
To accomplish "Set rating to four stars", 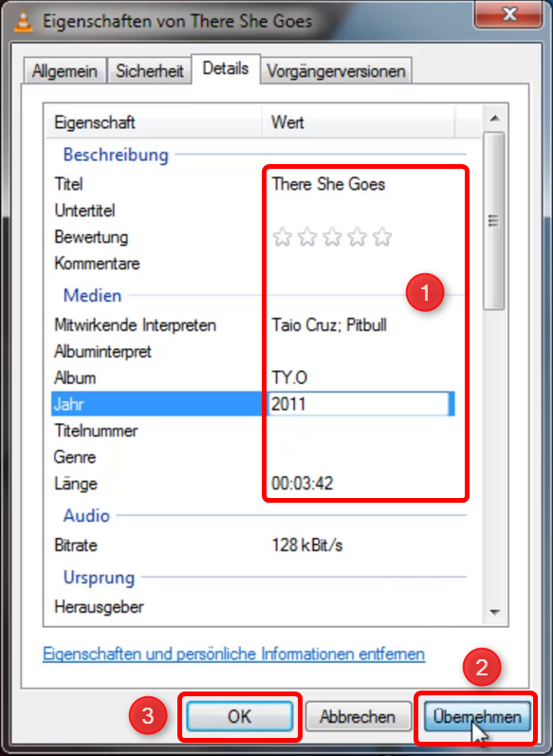I will [358, 237].
